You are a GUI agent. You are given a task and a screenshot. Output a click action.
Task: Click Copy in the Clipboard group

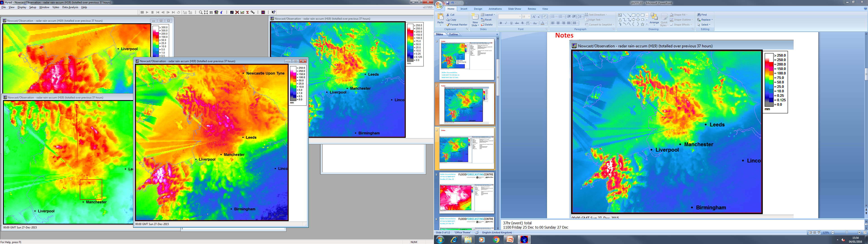point(451,20)
